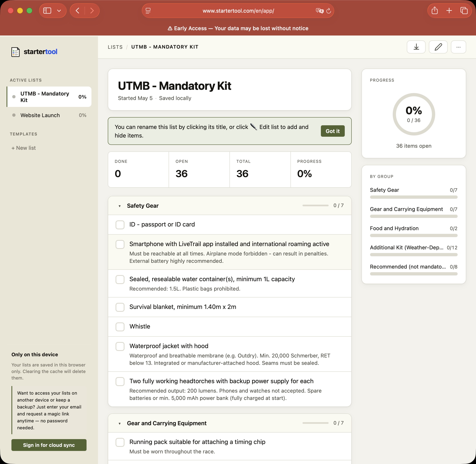Click the Safety Gear header progress bar

click(315, 205)
